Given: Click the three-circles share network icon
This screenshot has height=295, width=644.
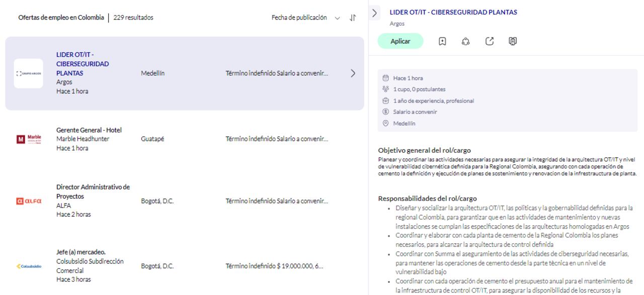Looking at the screenshot, I should point(466,42).
